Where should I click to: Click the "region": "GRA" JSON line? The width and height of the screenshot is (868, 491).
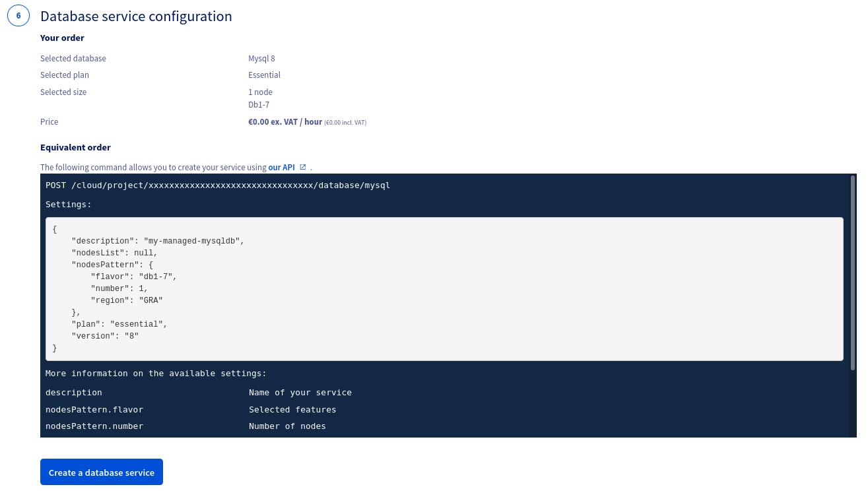click(x=127, y=301)
